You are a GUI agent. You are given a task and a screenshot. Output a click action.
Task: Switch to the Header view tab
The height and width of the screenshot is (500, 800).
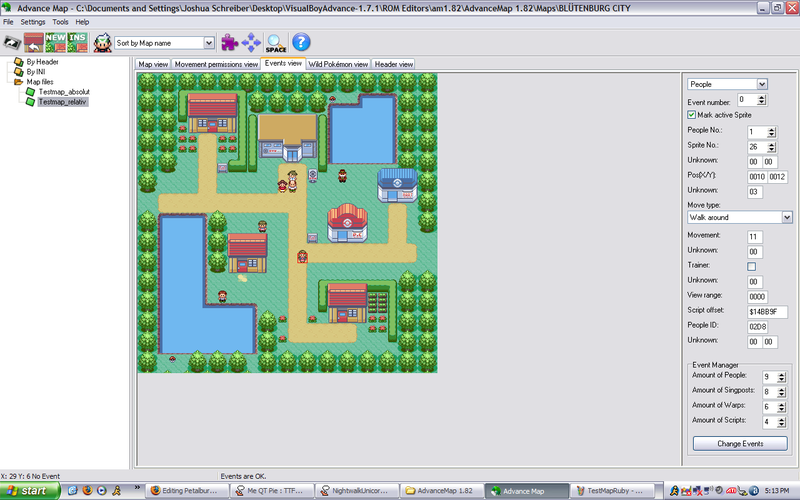(x=393, y=64)
